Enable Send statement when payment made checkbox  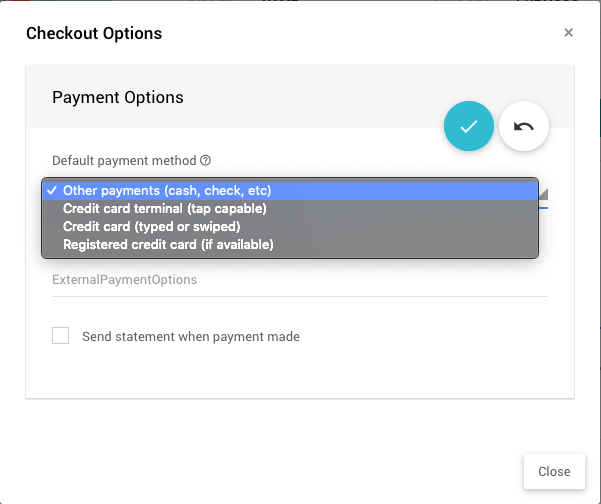tap(61, 336)
